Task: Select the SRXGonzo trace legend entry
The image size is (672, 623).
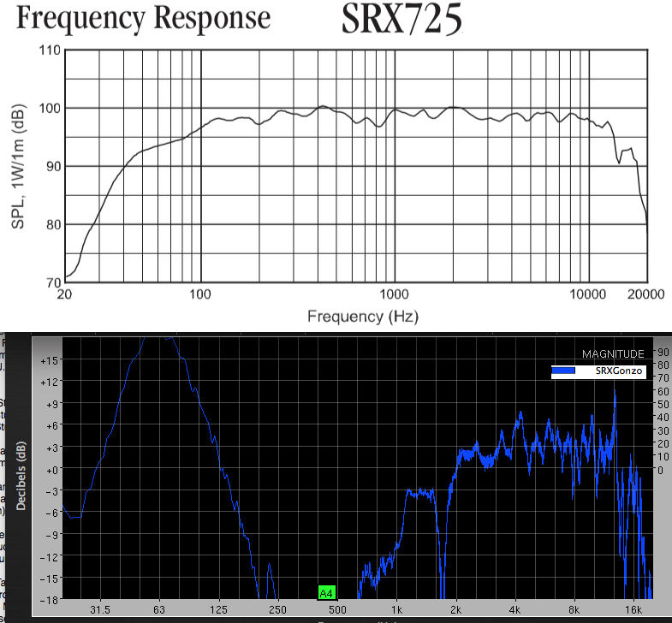Action: pos(598,371)
